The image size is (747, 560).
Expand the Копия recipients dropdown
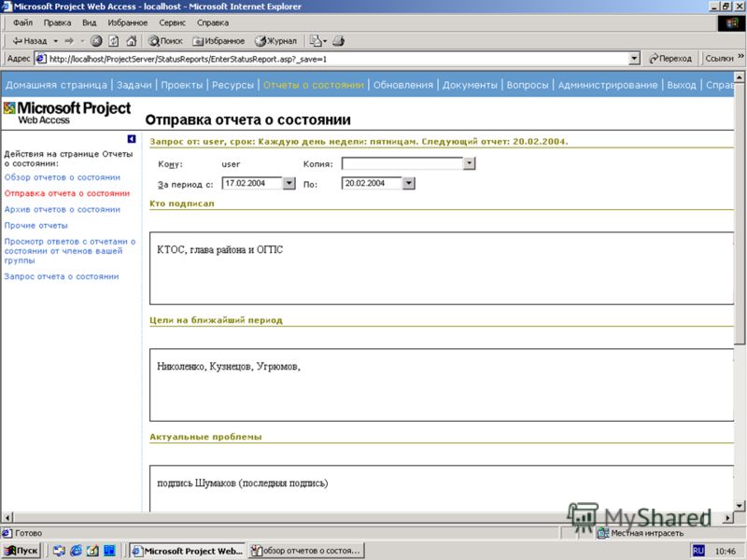tap(470, 163)
